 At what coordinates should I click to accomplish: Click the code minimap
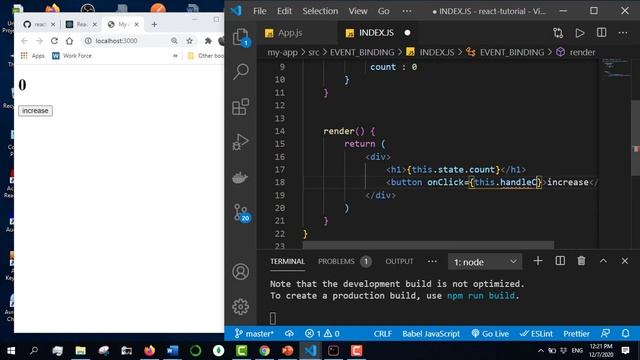click(616, 68)
